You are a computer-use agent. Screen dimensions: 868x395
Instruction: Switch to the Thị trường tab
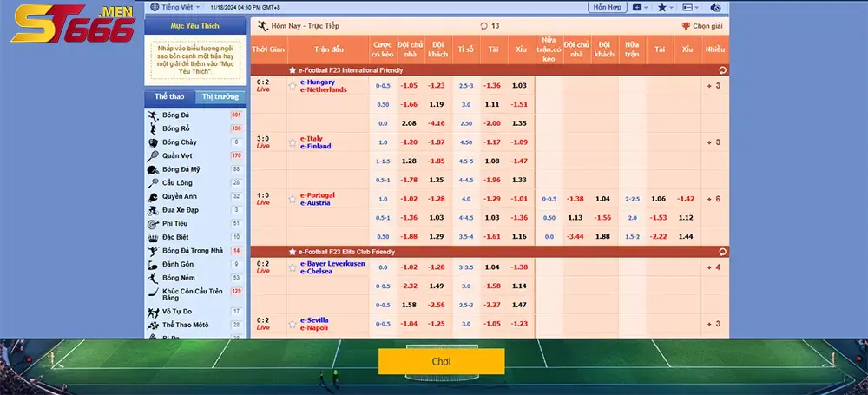[220, 97]
